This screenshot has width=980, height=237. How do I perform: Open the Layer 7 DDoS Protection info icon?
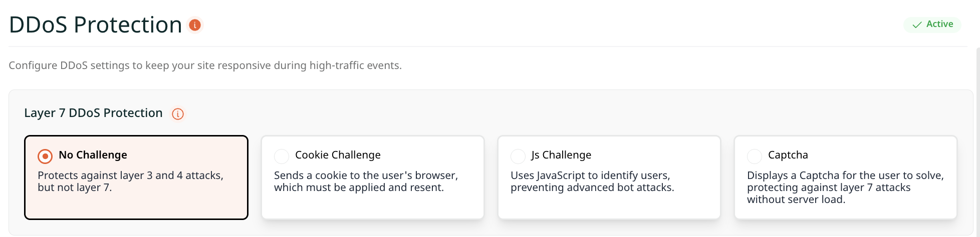click(178, 114)
